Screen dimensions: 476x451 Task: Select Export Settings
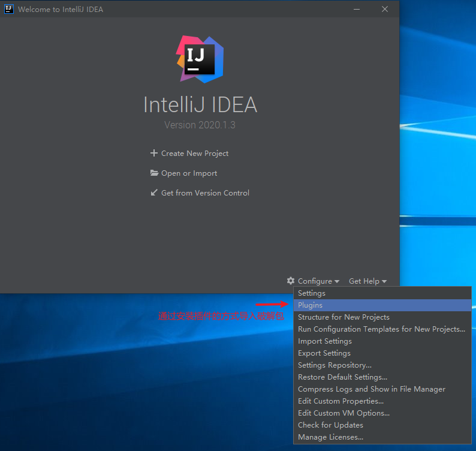click(382, 353)
